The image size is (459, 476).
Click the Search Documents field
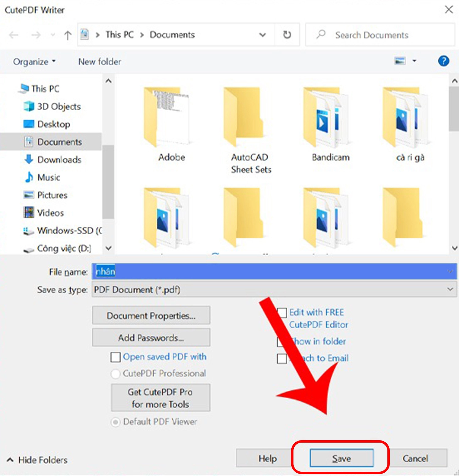pos(380,35)
